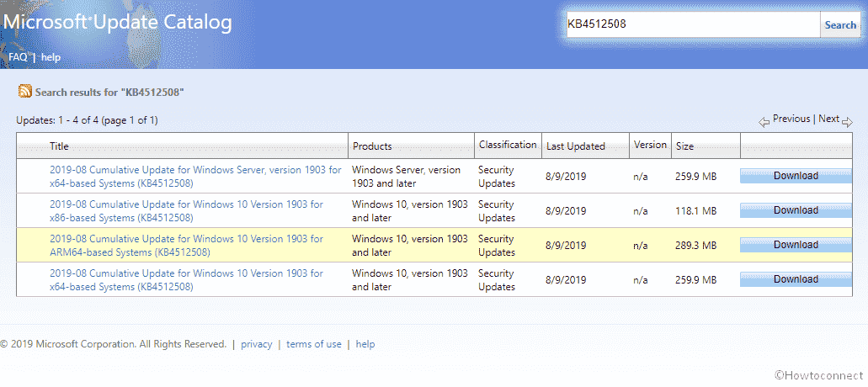Click the 118.1 MB size cell

[696, 211]
